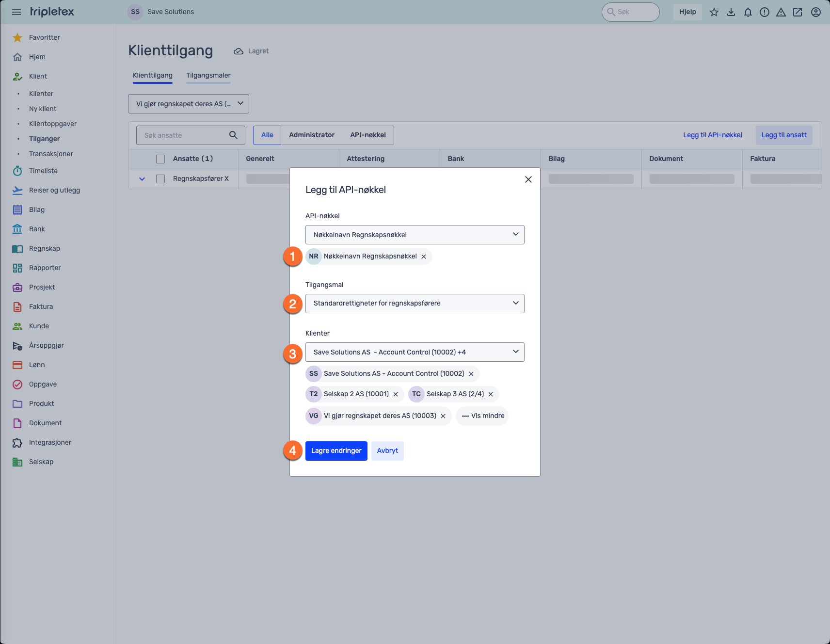Select the Administrator filter toggle
This screenshot has width=830, height=644.
click(311, 135)
